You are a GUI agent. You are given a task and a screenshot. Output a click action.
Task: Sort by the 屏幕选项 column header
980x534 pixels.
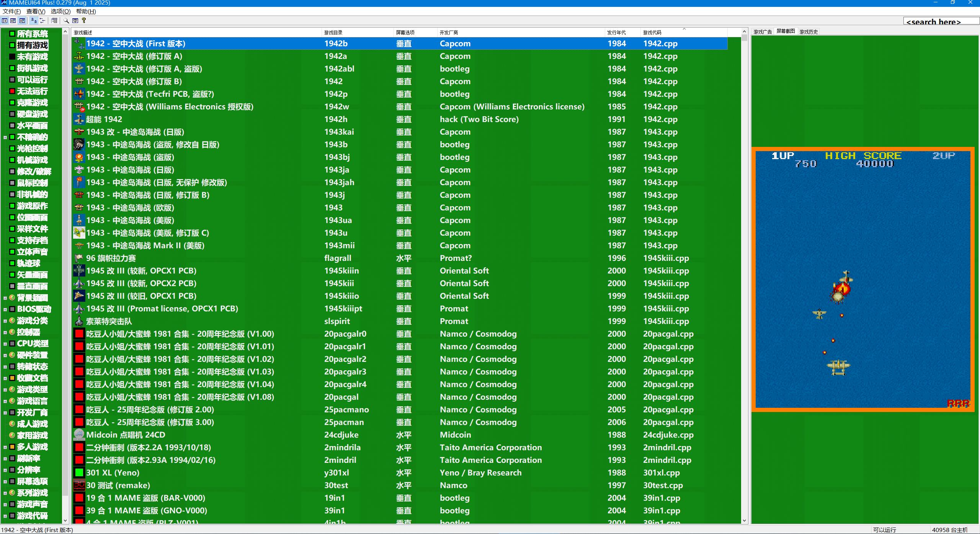(416, 33)
